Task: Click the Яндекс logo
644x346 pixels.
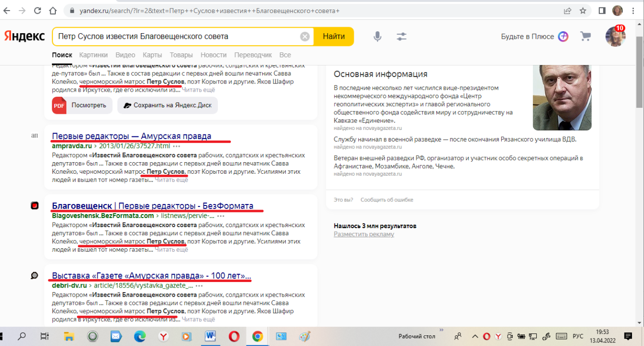Action: pyautogui.click(x=25, y=36)
